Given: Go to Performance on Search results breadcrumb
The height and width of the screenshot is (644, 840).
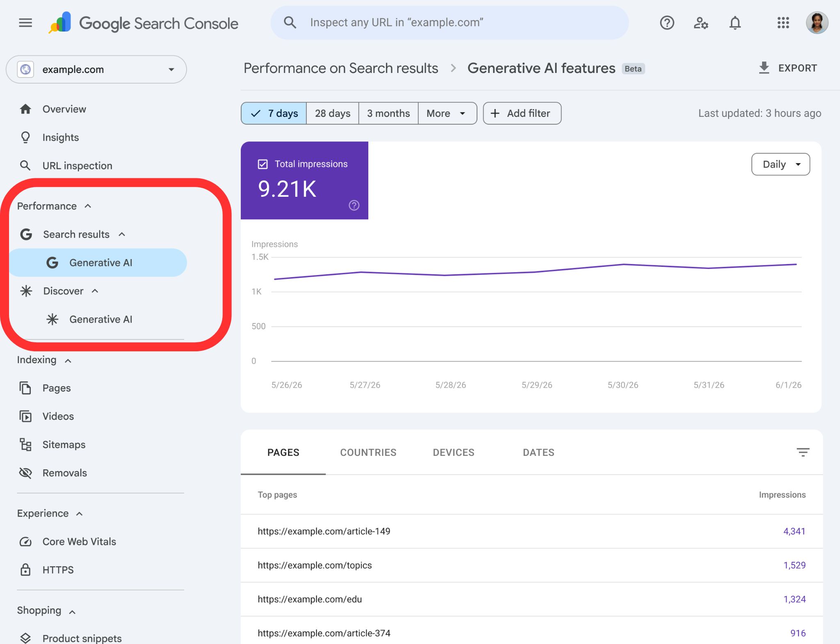Looking at the screenshot, I should click(x=341, y=68).
